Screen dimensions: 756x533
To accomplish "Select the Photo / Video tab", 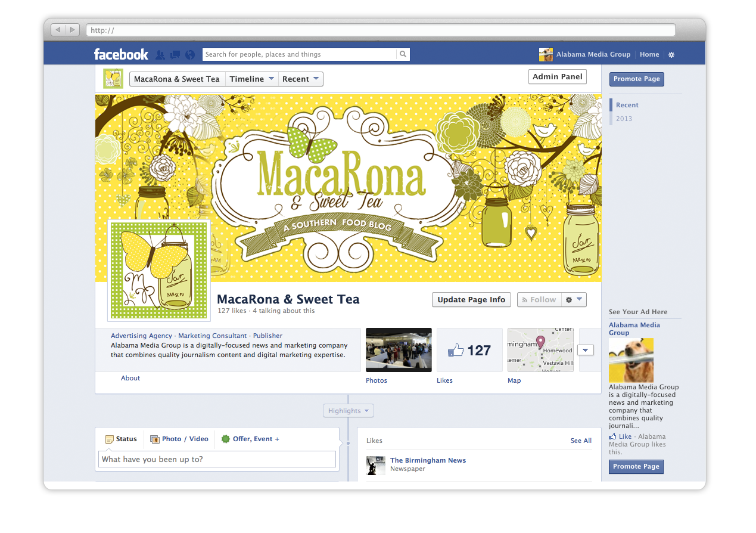I will click(179, 439).
